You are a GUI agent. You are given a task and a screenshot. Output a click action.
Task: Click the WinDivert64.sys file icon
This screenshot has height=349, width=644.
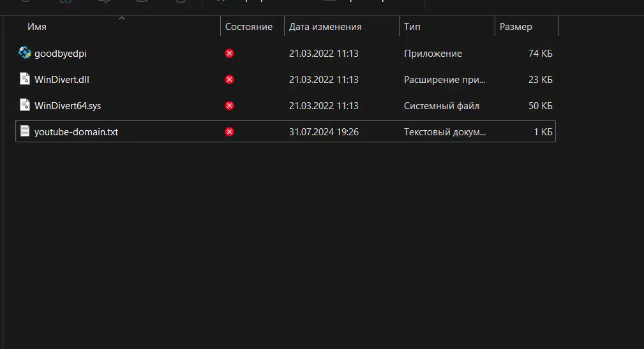[25, 105]
